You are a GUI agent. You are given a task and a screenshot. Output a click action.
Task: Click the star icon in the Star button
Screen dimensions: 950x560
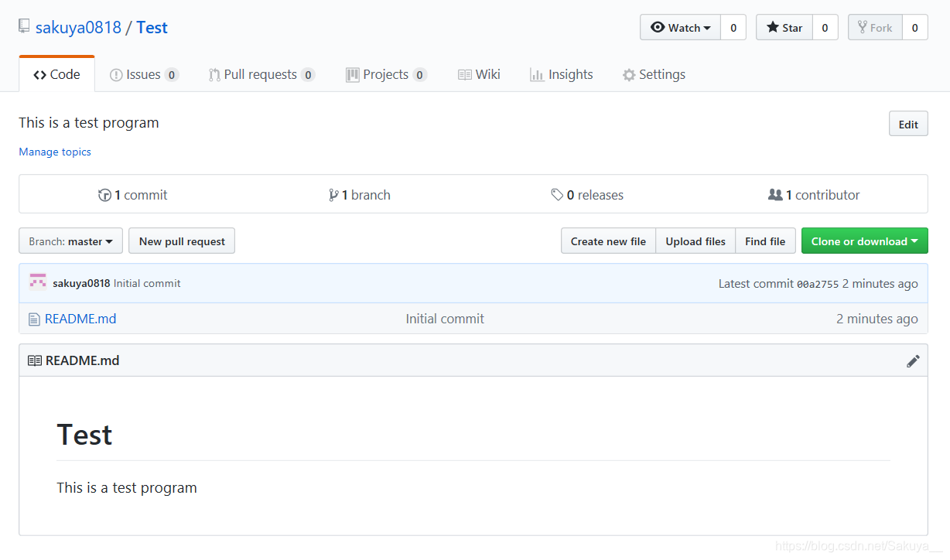pos(773,27)
